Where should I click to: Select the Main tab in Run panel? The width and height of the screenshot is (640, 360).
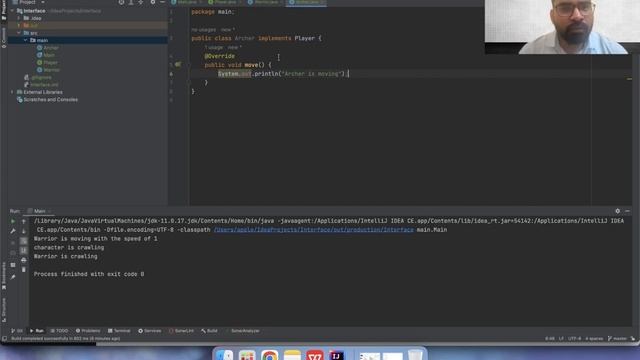(39, 211)
